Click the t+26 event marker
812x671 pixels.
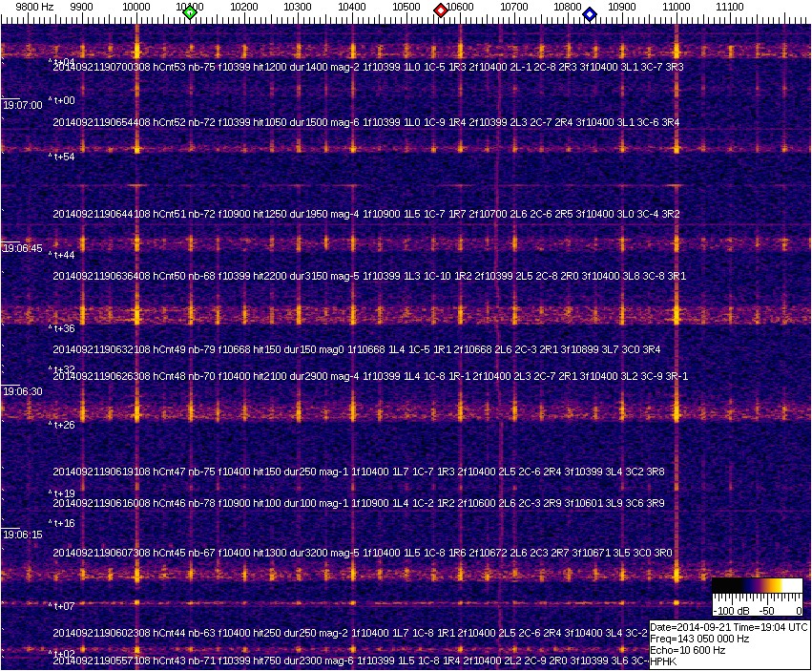point(63,425)
